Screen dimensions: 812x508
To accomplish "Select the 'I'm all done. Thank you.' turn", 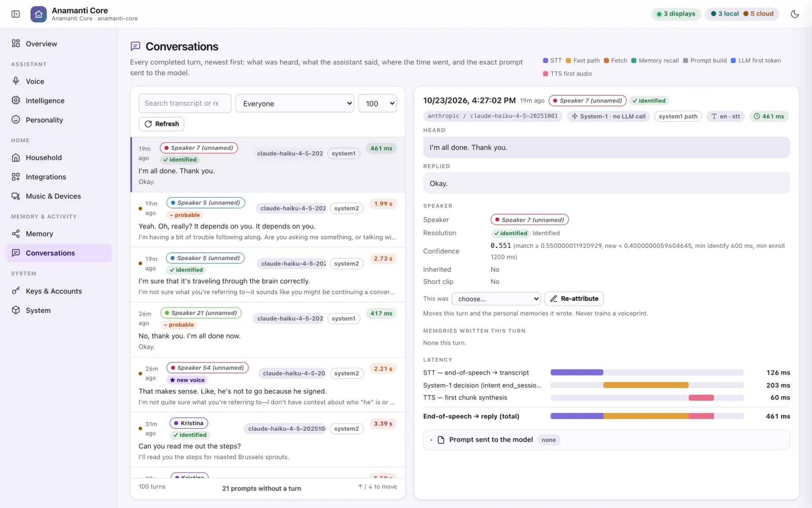I will 268,165.
